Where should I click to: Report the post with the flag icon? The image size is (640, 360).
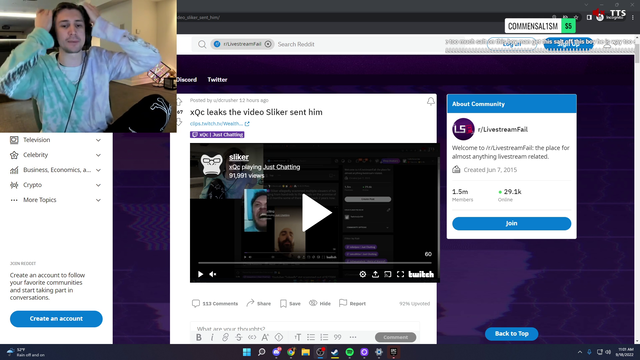352,303
